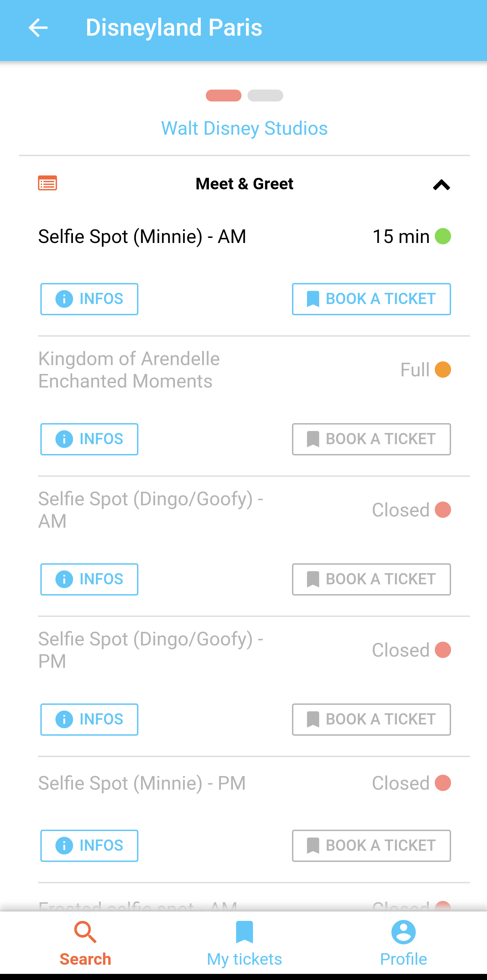Show infos for Selfie Spot (Dingo/Goofy) - PM

pyautogui.click(x=89, y=719)
